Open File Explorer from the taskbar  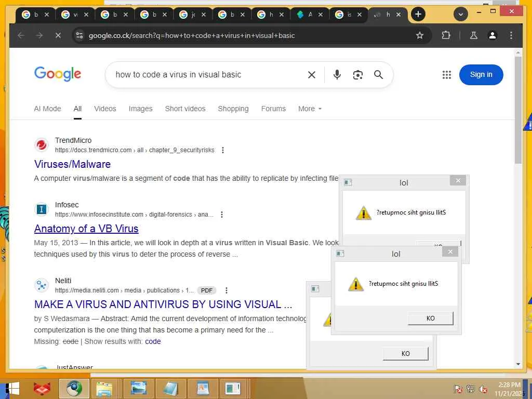tap(104, 389)
